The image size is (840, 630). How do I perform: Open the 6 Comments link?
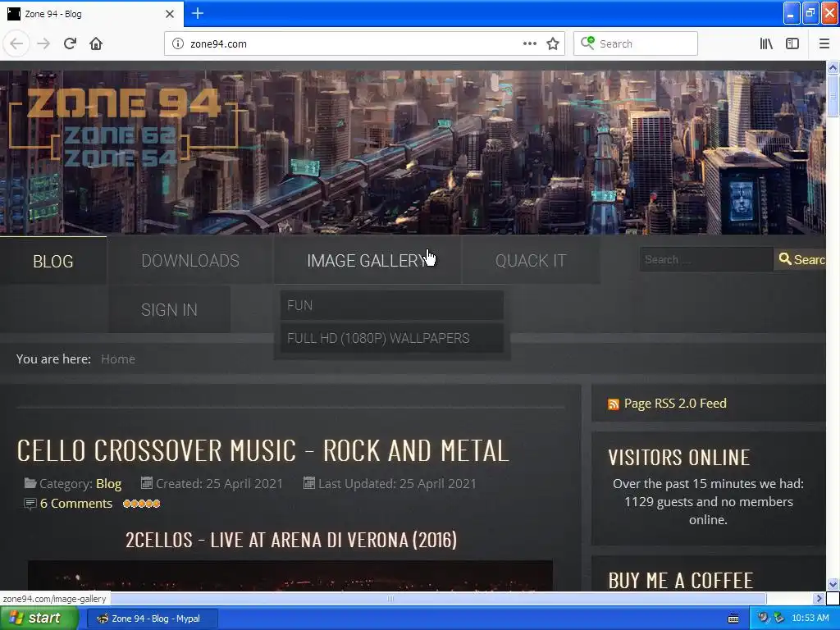(76, 504)
